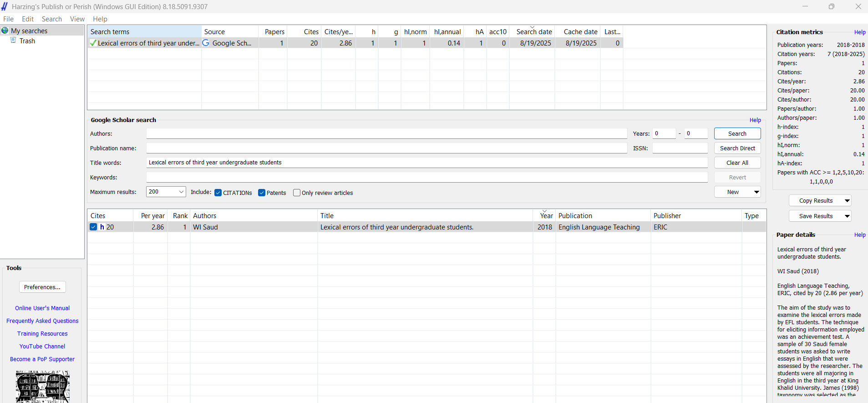868x403 pixels.
Task: Click the ISSN input field
Action: pos(680,148)
